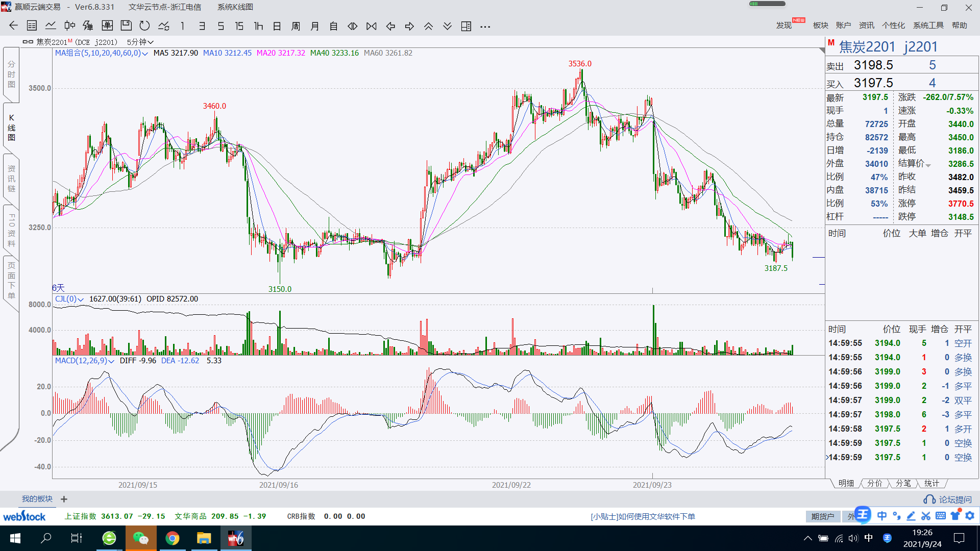
Task: Select the 15-minute period button
Action: 239,26
